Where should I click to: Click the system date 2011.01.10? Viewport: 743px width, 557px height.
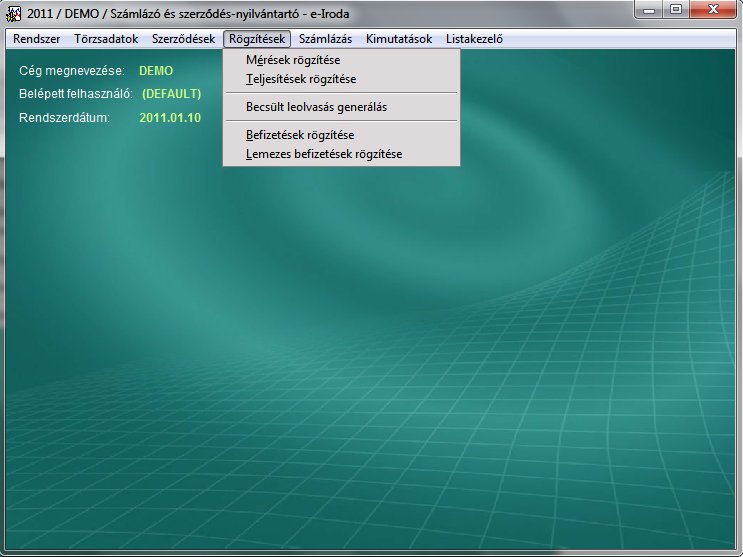tap(170, 117)
